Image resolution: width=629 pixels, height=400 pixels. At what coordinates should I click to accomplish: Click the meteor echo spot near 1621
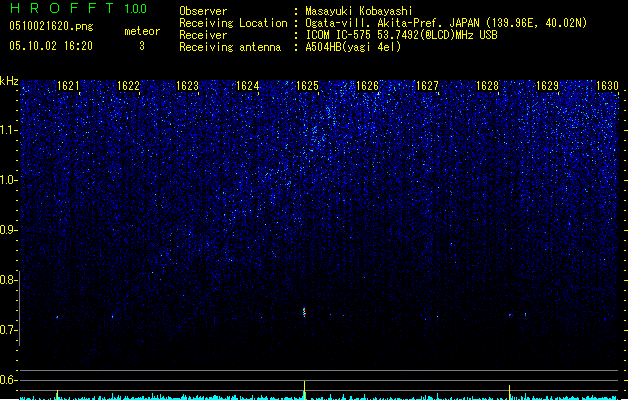(x=57, y=317)
